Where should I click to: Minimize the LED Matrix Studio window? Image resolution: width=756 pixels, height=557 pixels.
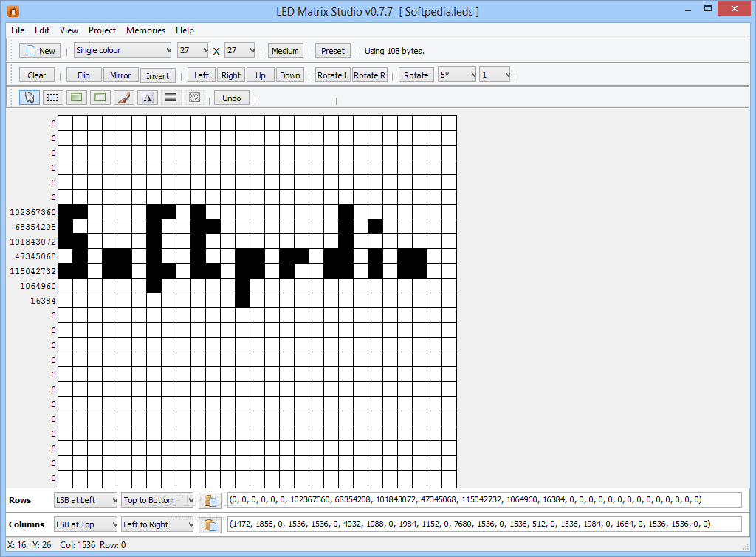tap(688, 10)
